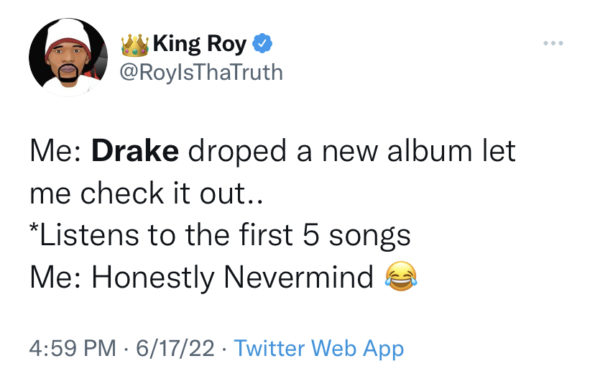This screenshot has height=379, width=595.
Task: Open the 4:59 PM timestamp
Action: [73, 348]
